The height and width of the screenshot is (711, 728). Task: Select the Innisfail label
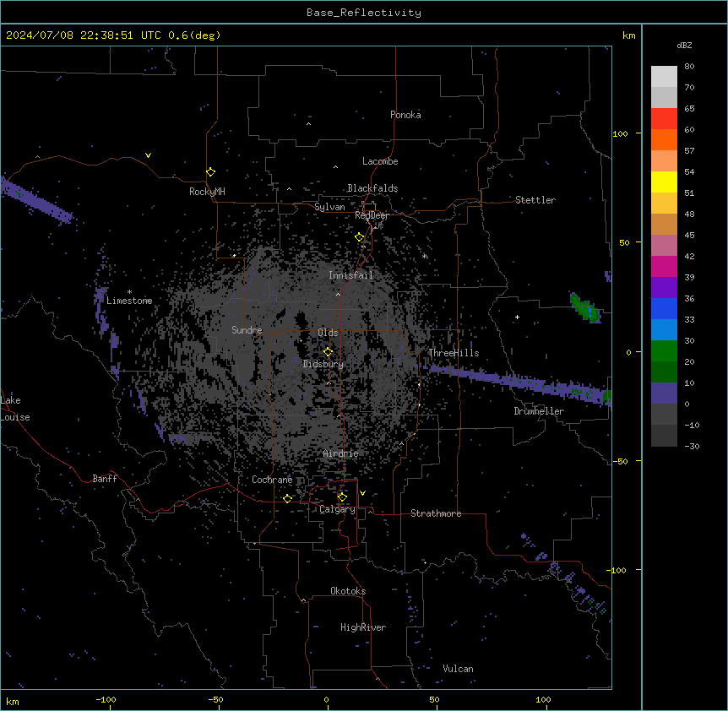[x=350, y=275]
